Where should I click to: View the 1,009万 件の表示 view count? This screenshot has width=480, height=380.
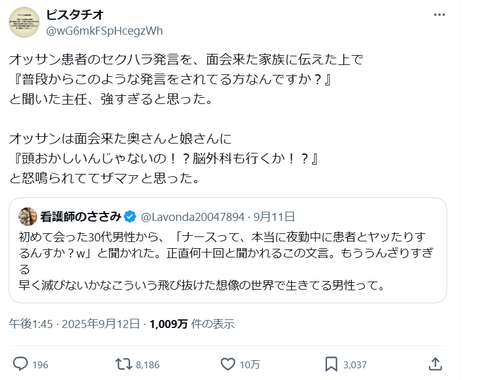tap(192, 324)
